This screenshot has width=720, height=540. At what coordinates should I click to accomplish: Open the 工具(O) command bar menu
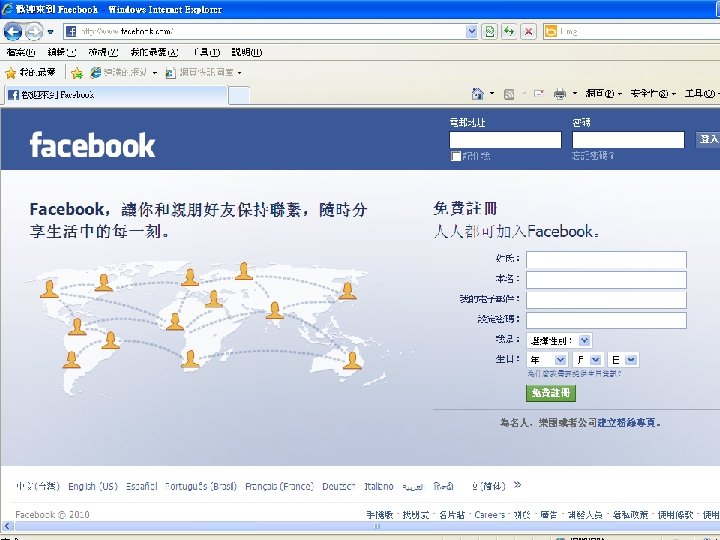coord(701,94)
